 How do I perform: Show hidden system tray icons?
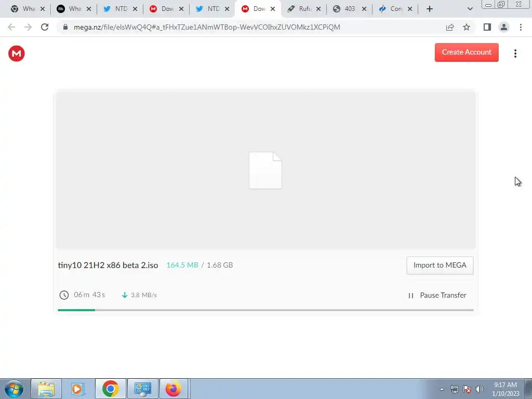pyautogui.click(x=442, y=389)
